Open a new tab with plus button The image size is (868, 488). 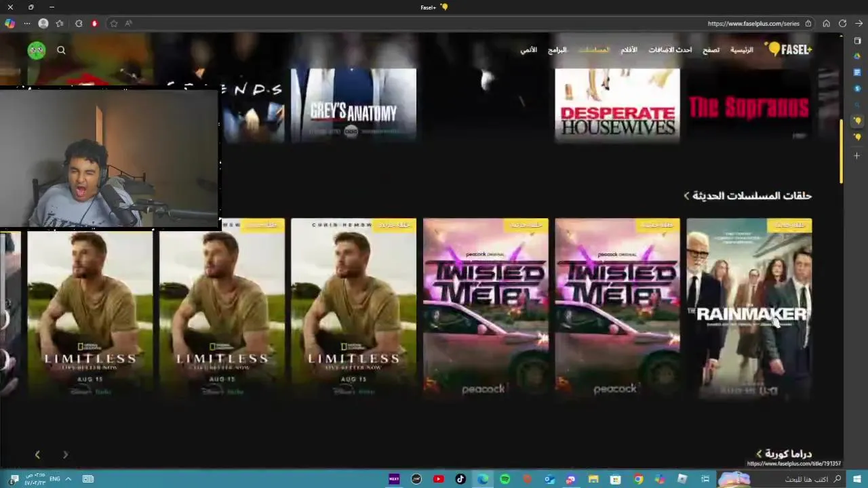pos(857,156)
